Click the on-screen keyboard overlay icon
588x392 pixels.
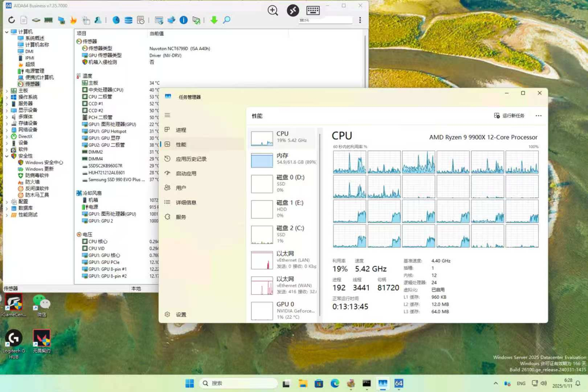(x=313, y=10)
